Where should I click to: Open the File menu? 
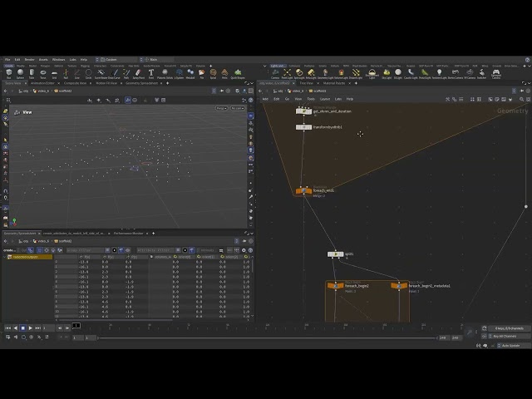[7, 59]
